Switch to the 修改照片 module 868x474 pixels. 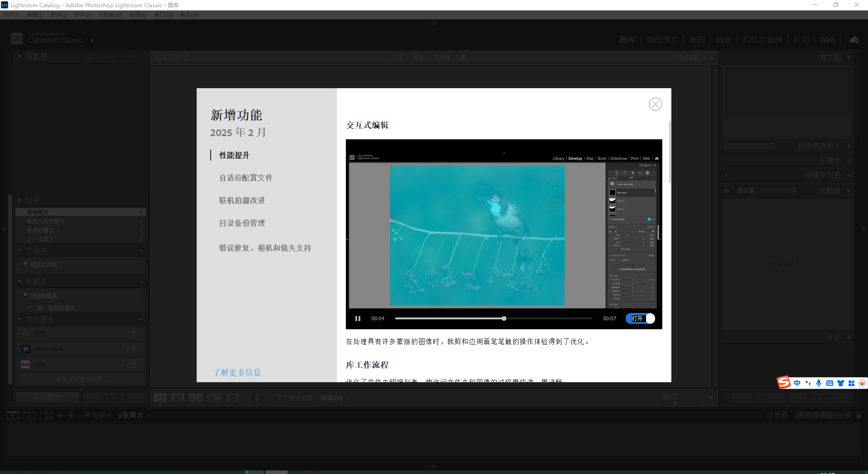point(663,39)
